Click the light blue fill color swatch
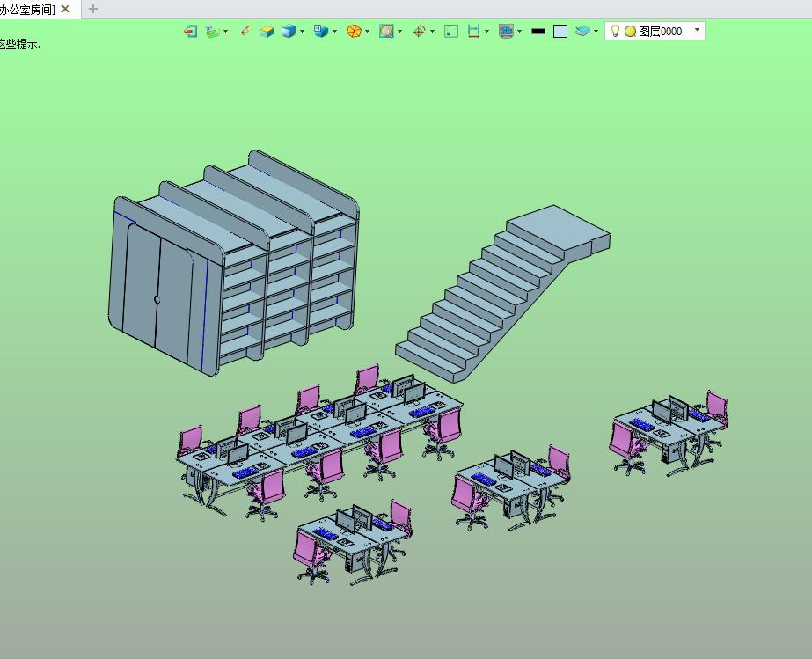This screenshot has width=812, height=659. (560, 31)
